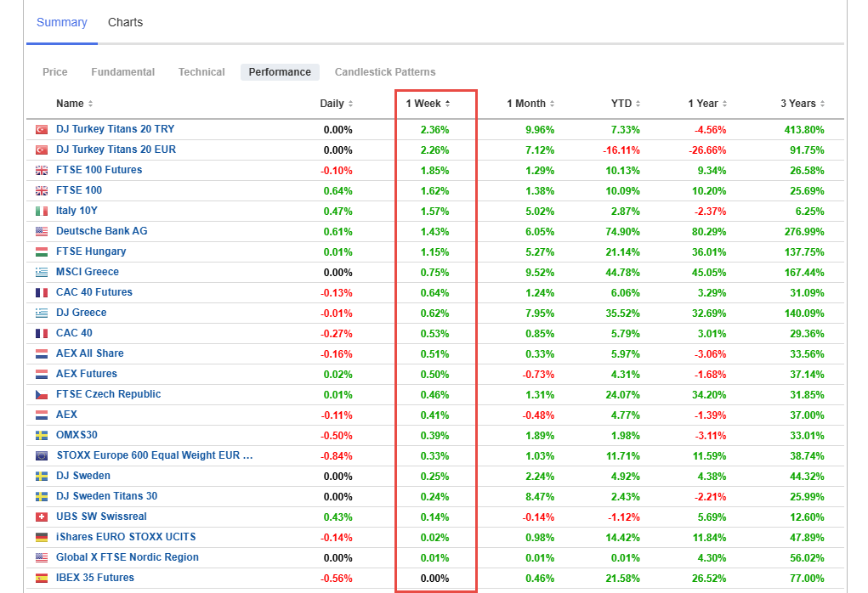This screenshot has width=868, height=593.
Task: Click US flag beside Global X FTSE Nordic Region
Action: coord(42,558)
